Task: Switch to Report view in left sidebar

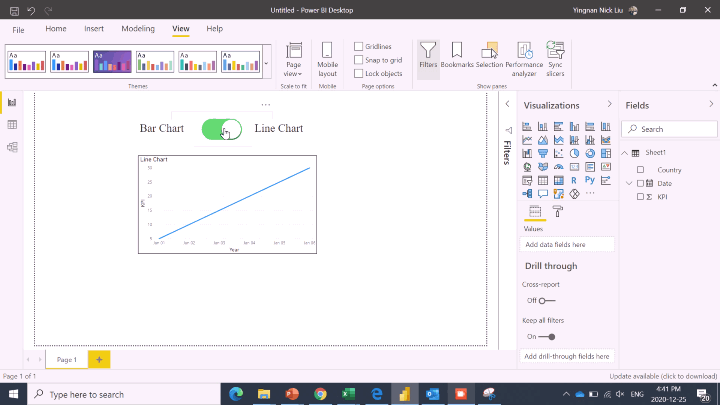Action: [12, 102]
